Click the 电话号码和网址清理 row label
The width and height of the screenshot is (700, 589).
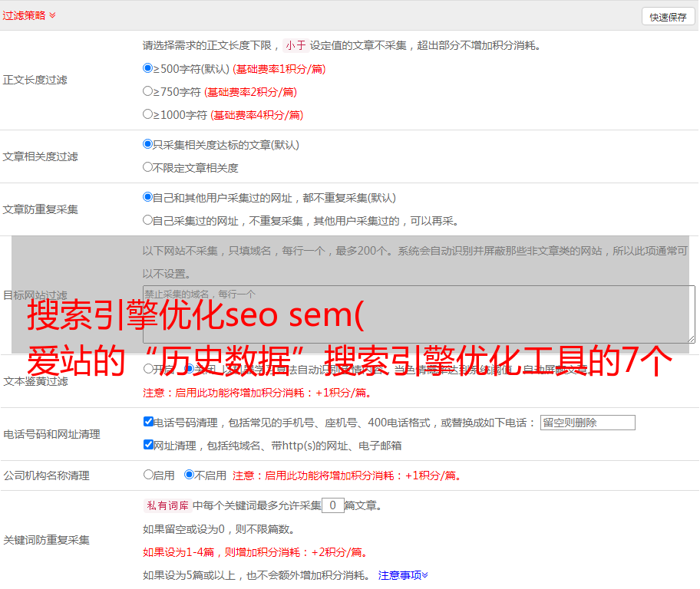click(51, 434)
